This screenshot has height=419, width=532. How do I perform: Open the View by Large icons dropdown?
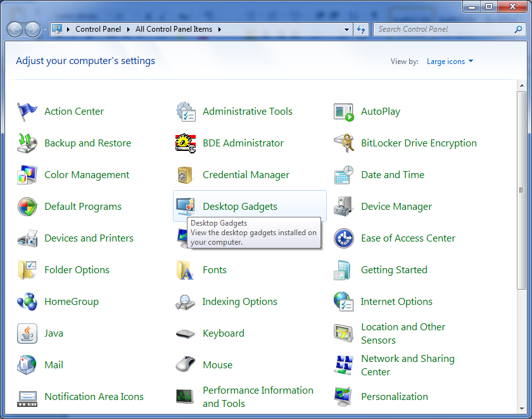tap(450, 61)
